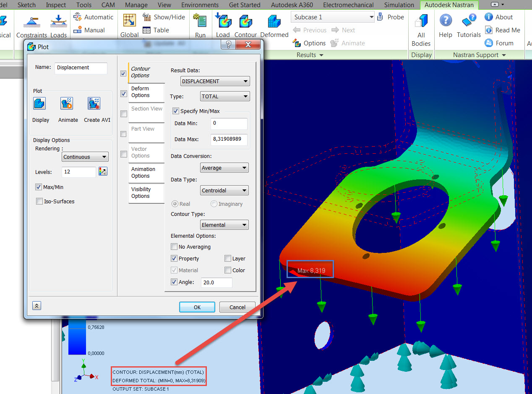Viewport: 532px width, 394px height.
Task: Edit the Data Max value field
Action: click(x=229, y=140)
